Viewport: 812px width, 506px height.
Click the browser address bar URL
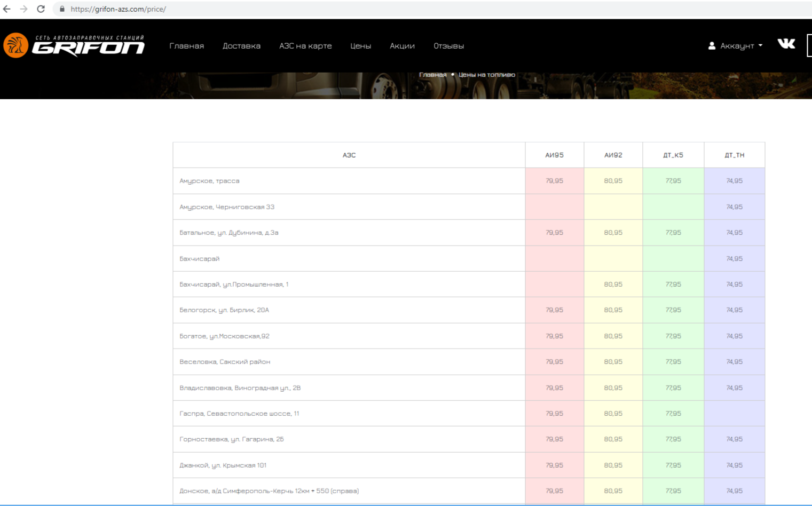[x=118, y=9]
